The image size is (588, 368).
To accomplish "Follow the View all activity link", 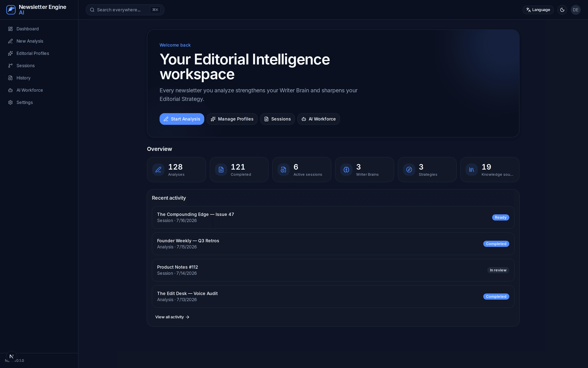I will (172, 317).
